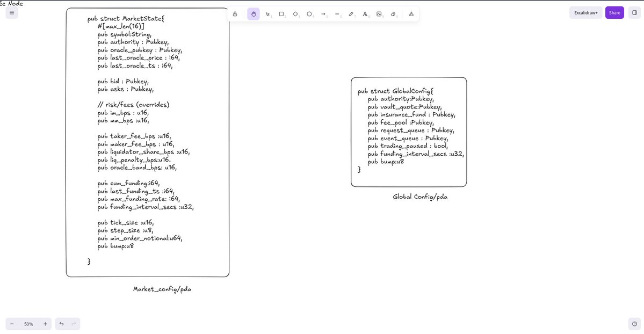Click the 'pub event_queue : Pubkey,' line
Image resolution: width=644 pixels, height=334 pixels.
[408, 139]
